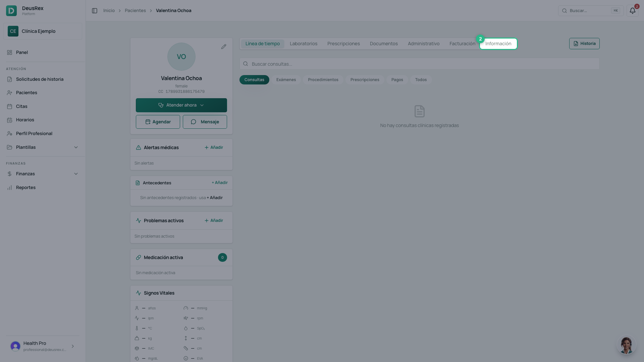Click the Agendar button
This screenshot has height=362, width=644.
click(x=158, y=122)
